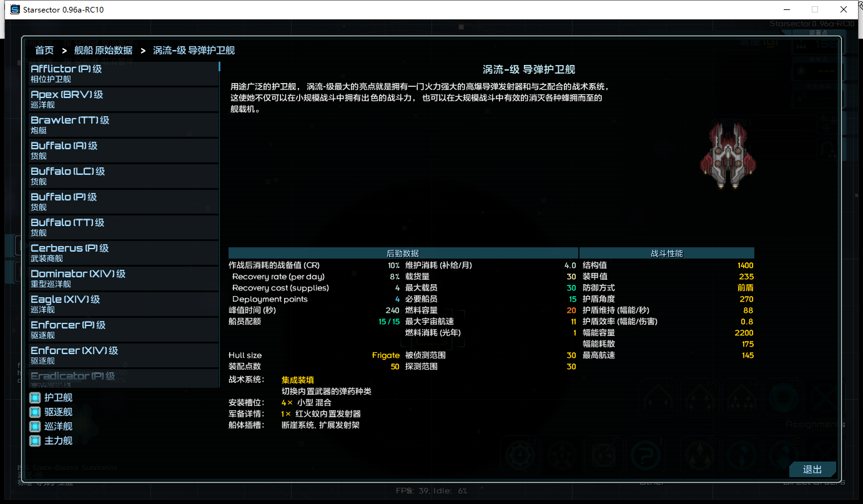Select Buffalo (A) 级 freighter entry
863x504 pixels.
pyautogui.click(x=124, y=151)
